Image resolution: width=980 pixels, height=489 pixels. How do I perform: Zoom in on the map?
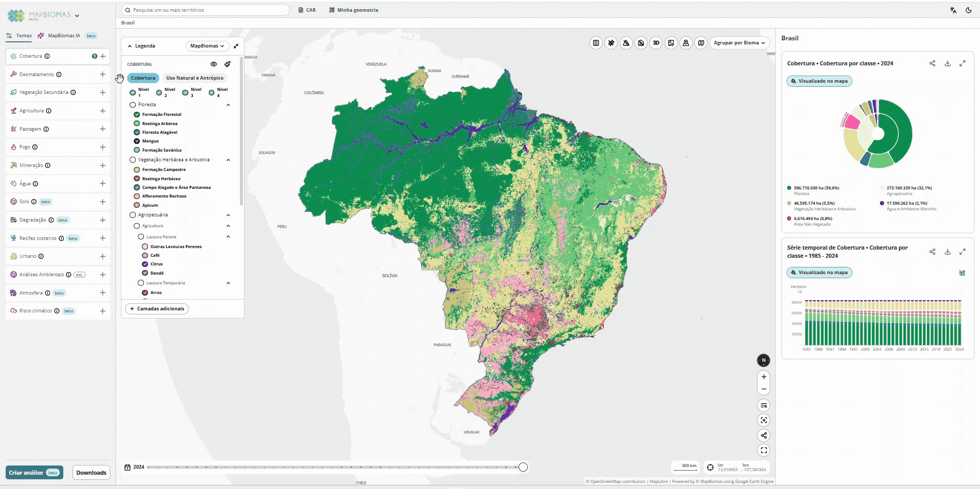tap(764, 377)
